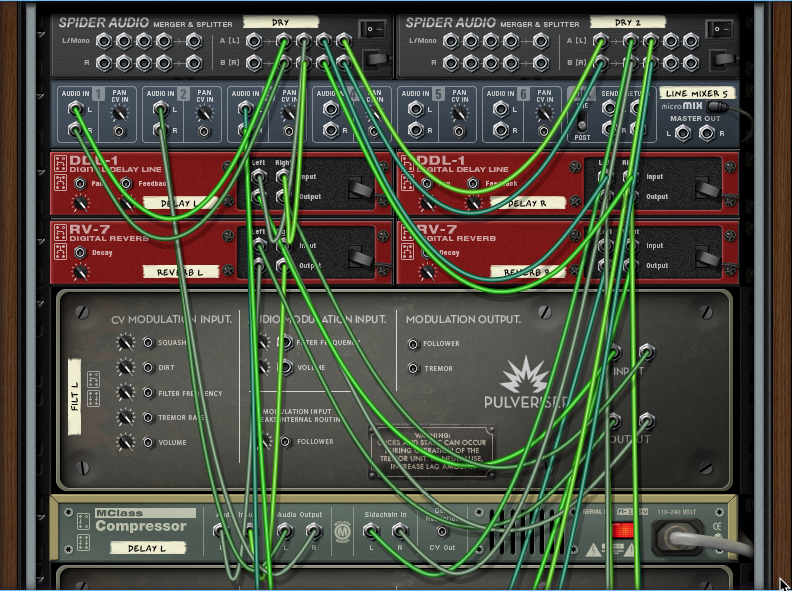Click first L/Mono merge input on Spider DRY

(x=104, y=41)
